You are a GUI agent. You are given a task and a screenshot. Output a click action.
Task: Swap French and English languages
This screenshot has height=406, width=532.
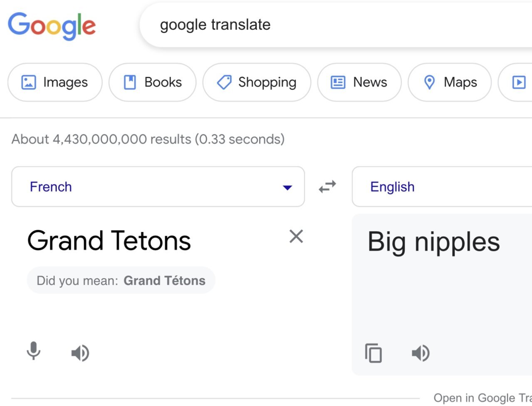coord(327,186)
